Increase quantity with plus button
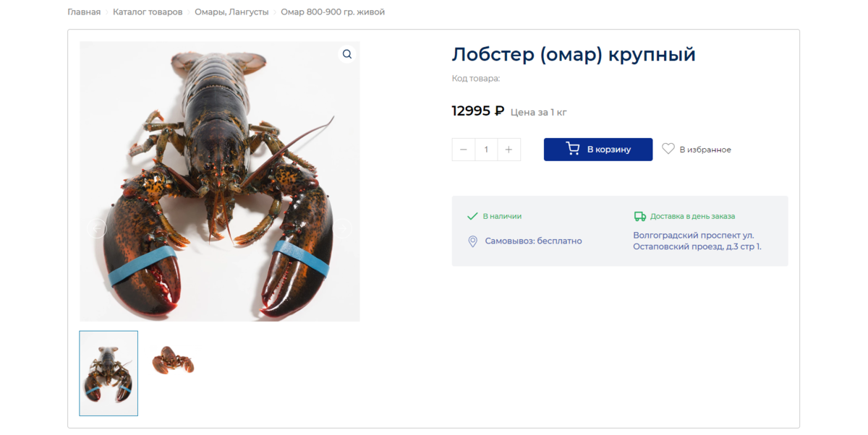868x435 pixels. tap(509, 150)
